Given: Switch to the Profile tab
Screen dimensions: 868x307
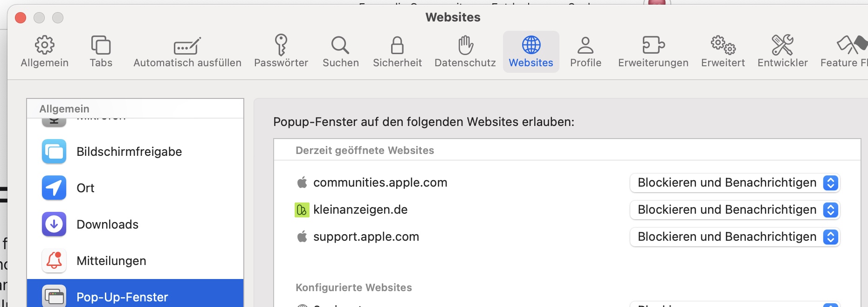Looking at the screenshot, I should coord(586,51).
